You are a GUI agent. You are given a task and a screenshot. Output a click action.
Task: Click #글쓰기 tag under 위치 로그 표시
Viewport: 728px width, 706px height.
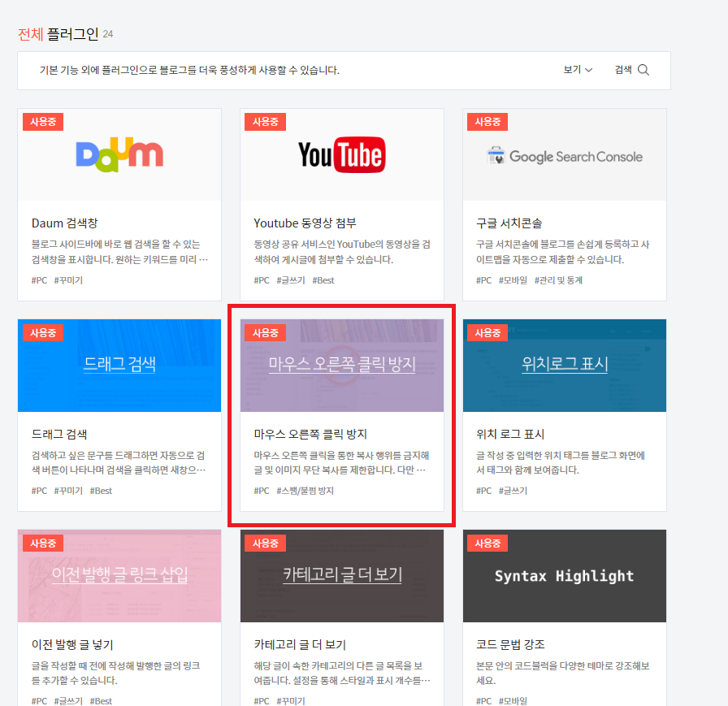click(513, 491)
